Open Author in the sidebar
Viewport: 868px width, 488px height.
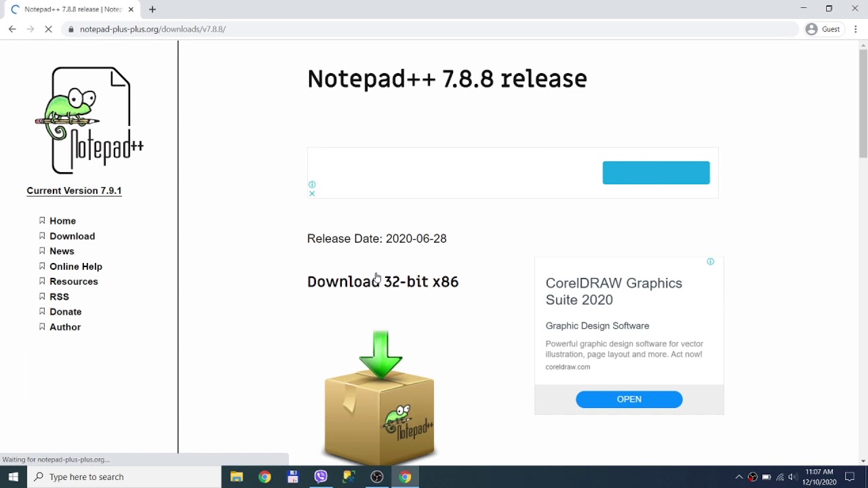click(x=65, y=327)
